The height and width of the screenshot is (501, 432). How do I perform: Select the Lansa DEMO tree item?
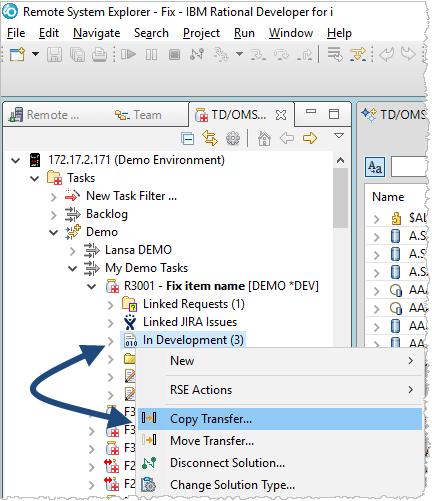[138, 250]
